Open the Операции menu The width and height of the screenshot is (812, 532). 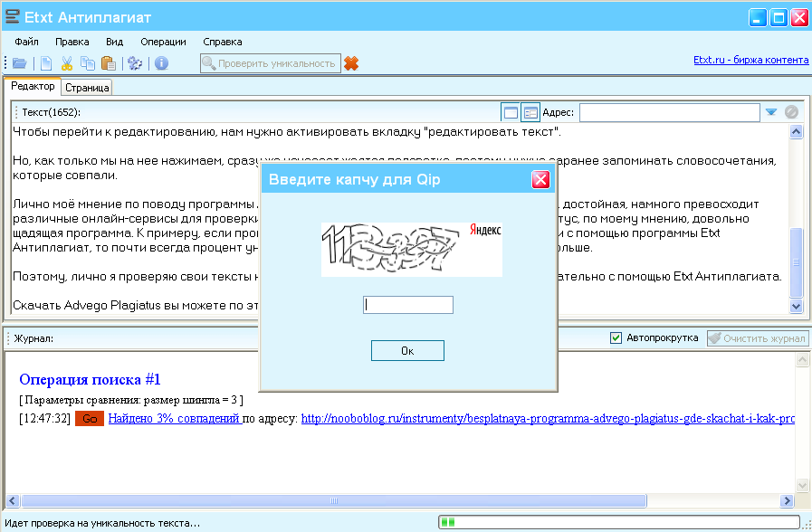coord(163,42)
